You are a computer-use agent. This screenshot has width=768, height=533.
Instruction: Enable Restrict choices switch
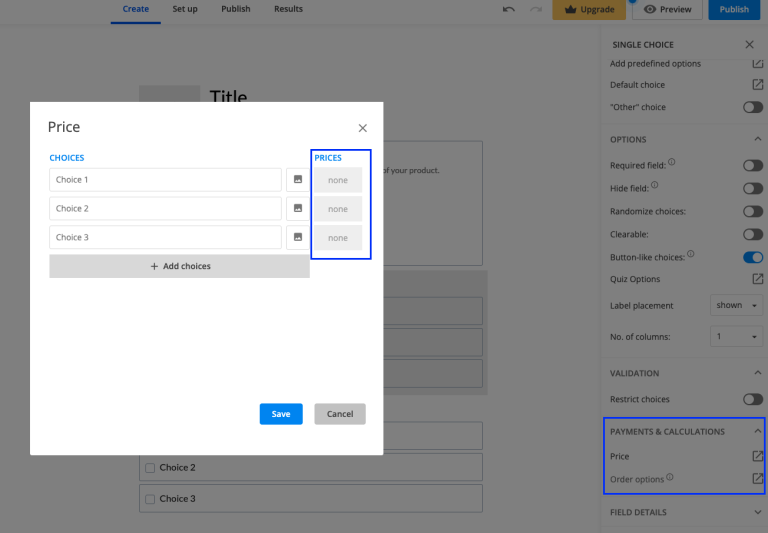(753, 399)
